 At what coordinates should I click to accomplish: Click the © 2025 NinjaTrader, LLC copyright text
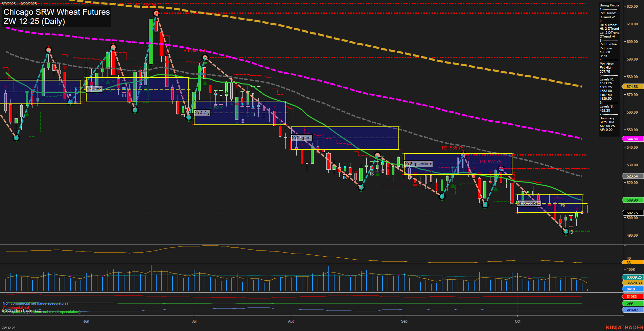click(x=21, y=310)
